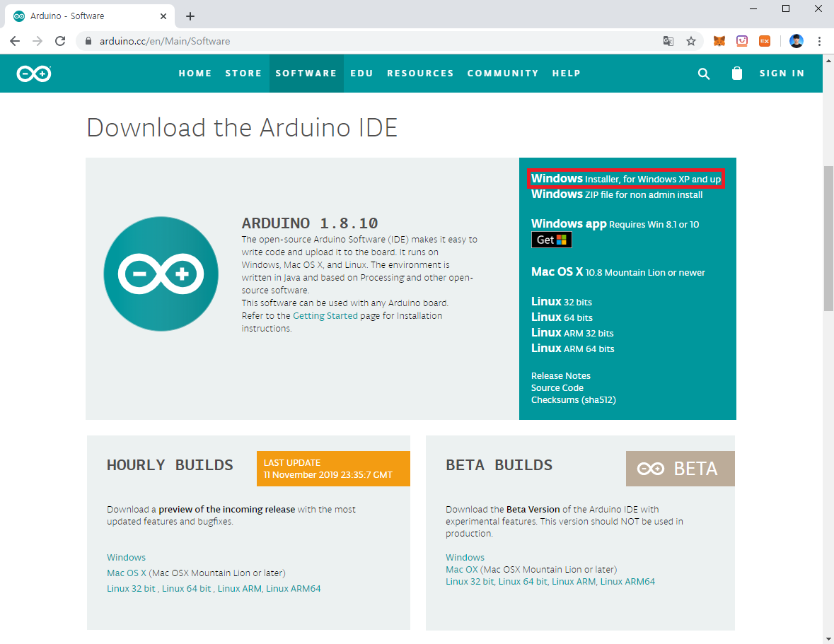Open the site search magnifier icon
The height and width of the screenshot is (644, 834).
(704, 74)
